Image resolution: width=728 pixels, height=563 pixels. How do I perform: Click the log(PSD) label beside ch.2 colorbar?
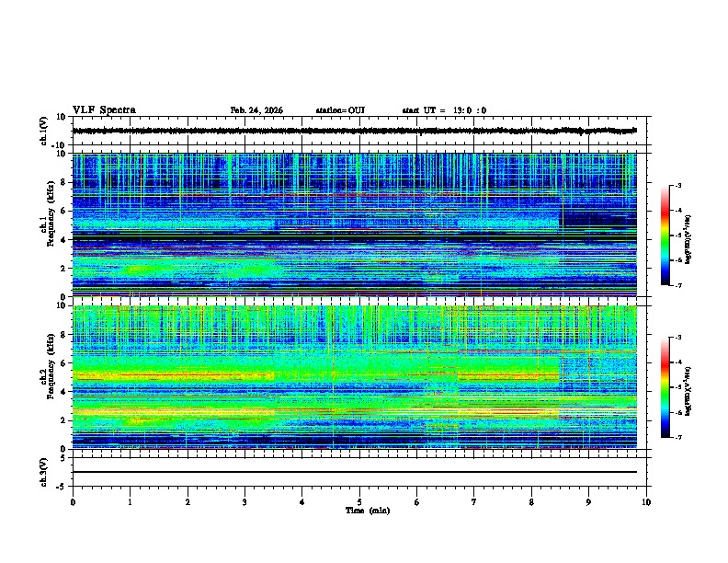tap(688, 391)
